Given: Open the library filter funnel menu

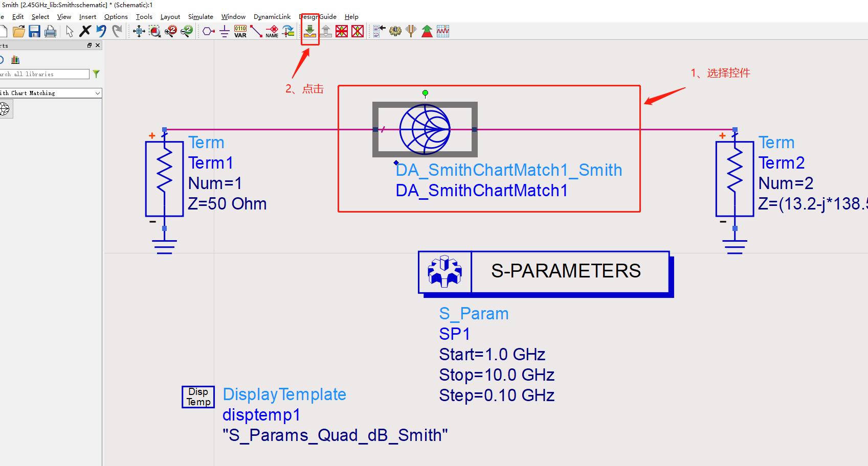Looking at the screenshot, I should tap(96, 74).
